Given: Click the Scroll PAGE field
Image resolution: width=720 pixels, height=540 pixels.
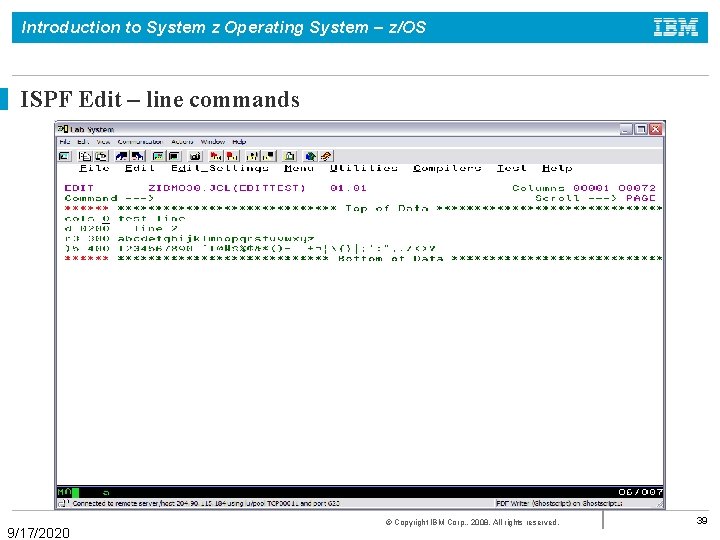Looking at the screenshot, I should tap(641, 198).
